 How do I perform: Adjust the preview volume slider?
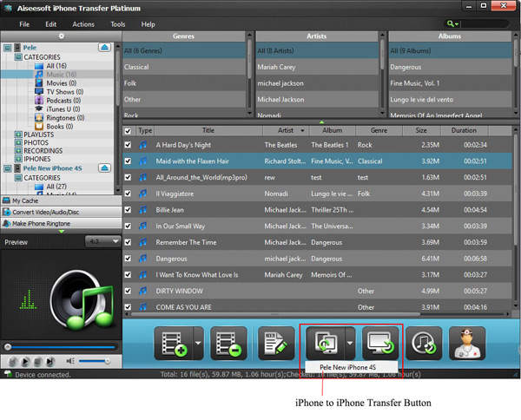(95, 361)
